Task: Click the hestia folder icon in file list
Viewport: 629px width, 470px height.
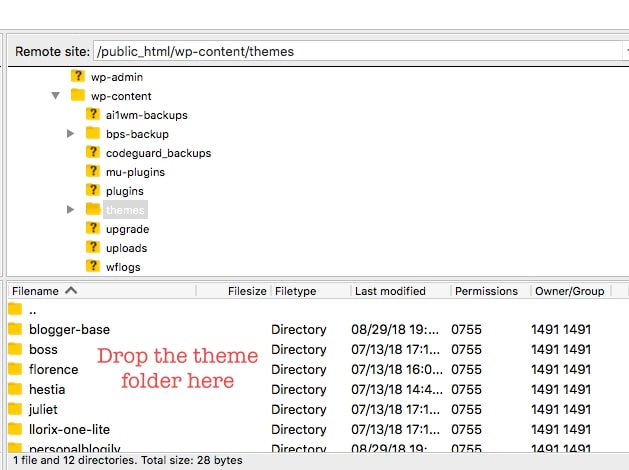Action: pos(15,389)
